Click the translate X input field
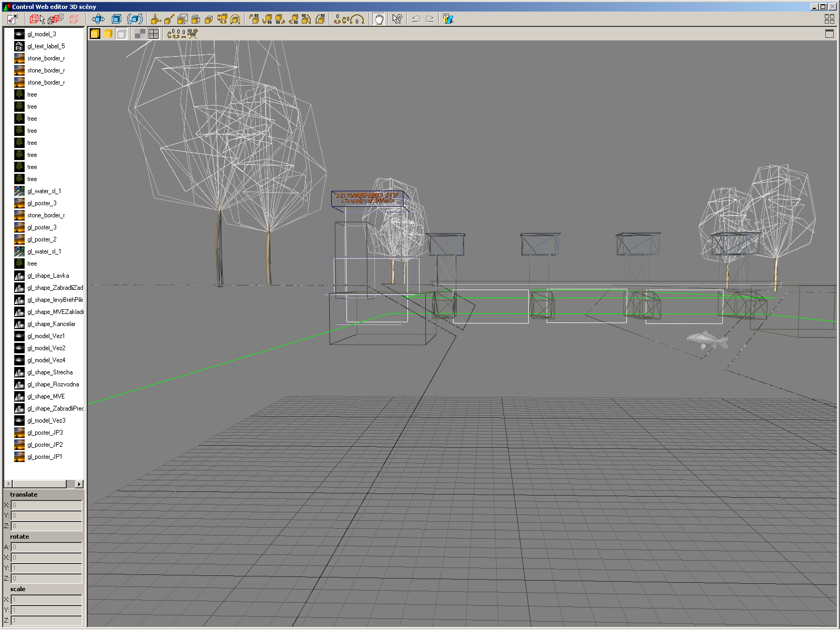Screen dimensions: 840x630 pyautogui.click(x=46, y=505)
